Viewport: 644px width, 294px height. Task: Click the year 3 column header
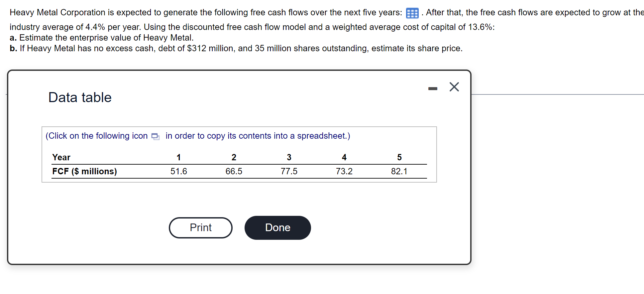(x=289, y=157)
